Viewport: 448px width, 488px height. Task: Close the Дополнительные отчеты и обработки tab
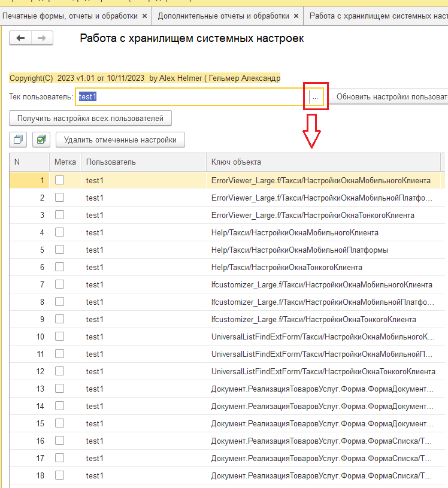[296, 16]
